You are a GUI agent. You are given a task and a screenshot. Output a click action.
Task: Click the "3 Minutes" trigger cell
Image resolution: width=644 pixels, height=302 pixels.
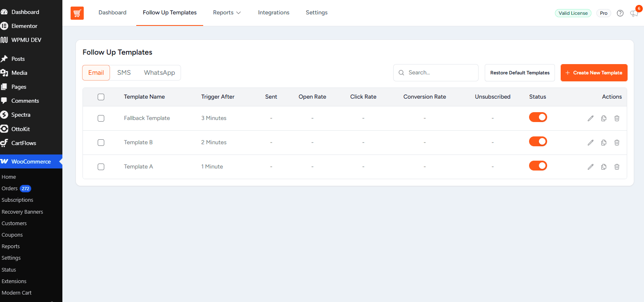pyautogui.click(x=214, y=118)
